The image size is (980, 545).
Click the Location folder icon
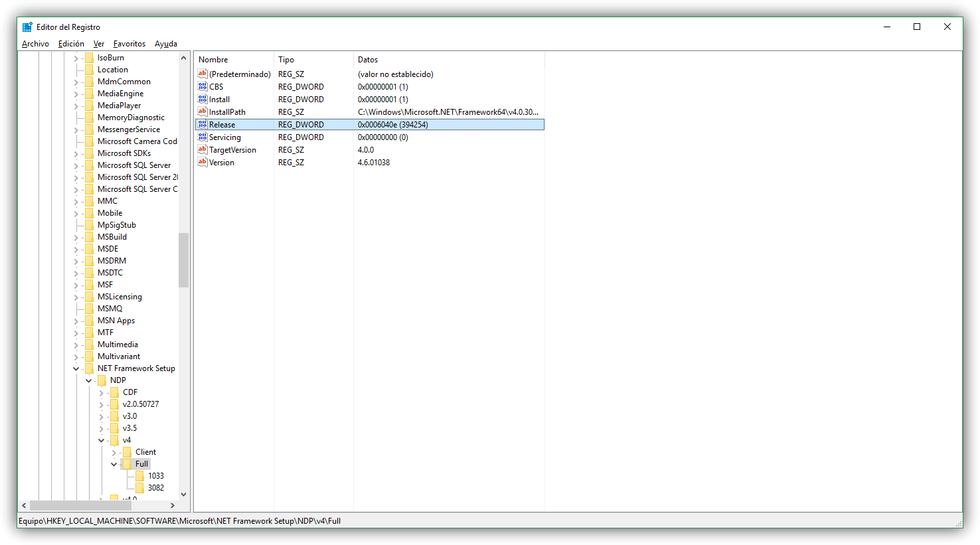[89, 70]
